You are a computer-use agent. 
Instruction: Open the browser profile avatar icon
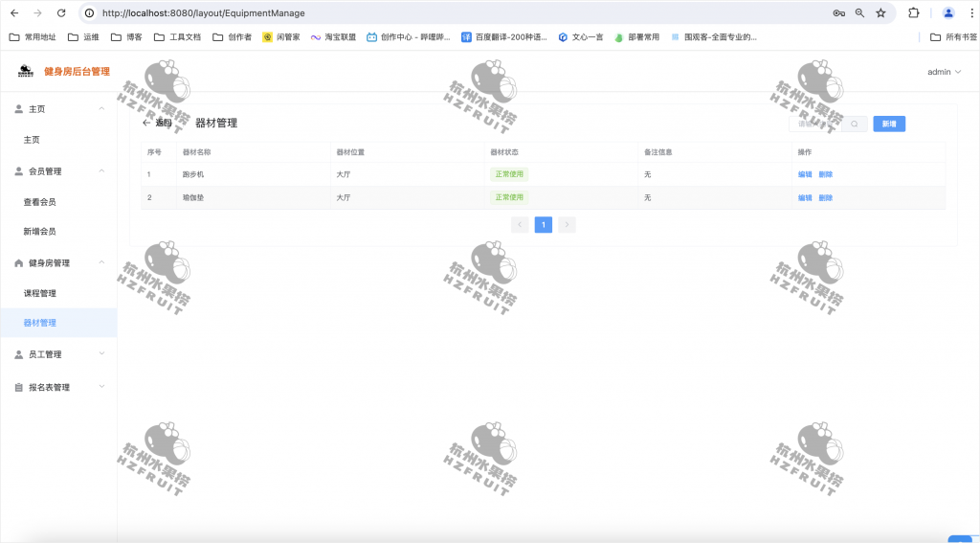(x=948, y=13)
